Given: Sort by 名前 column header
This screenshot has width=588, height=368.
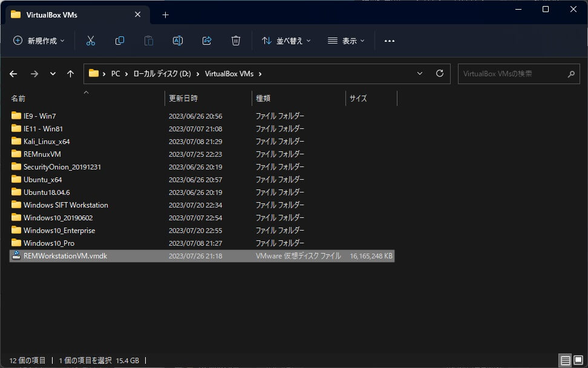Looking at the screenshot, I should click(x=87, y=98).
